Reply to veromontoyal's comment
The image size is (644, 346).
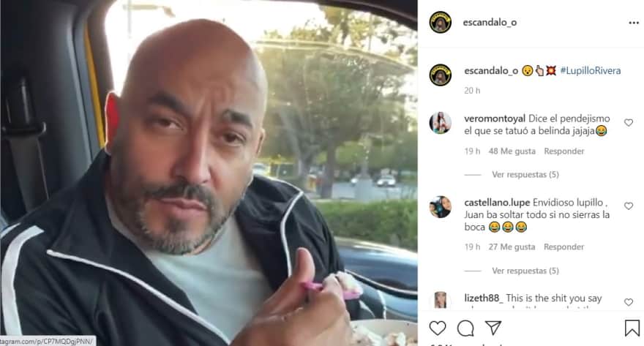(x=564, y=151)
